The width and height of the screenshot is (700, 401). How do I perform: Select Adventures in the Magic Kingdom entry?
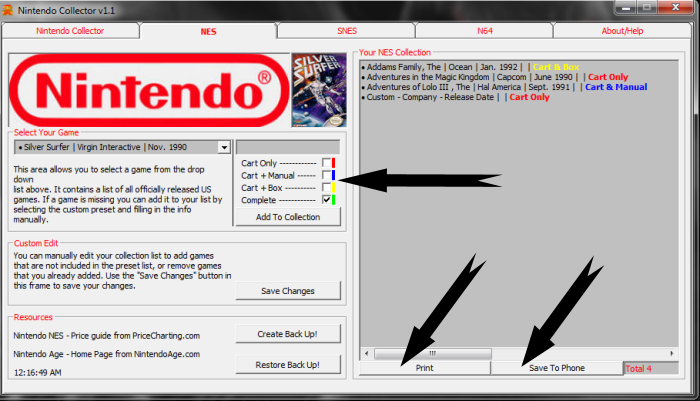tap(494, 77)
